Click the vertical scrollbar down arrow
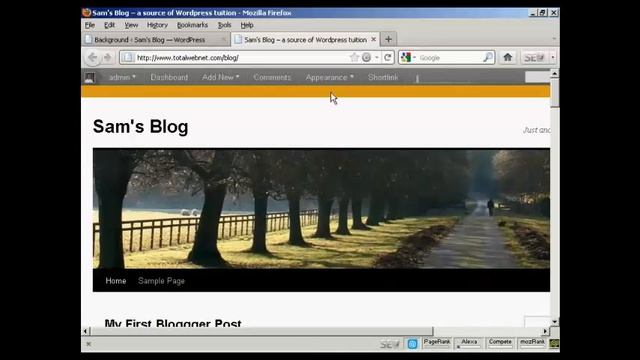The image size is (640, 360). 554,322
